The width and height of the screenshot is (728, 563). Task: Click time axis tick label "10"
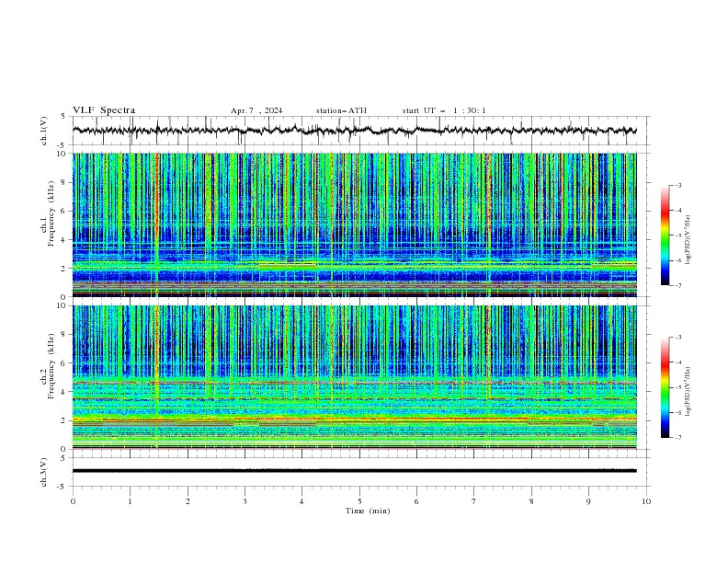pyautogui.click(x=646, y=501)
